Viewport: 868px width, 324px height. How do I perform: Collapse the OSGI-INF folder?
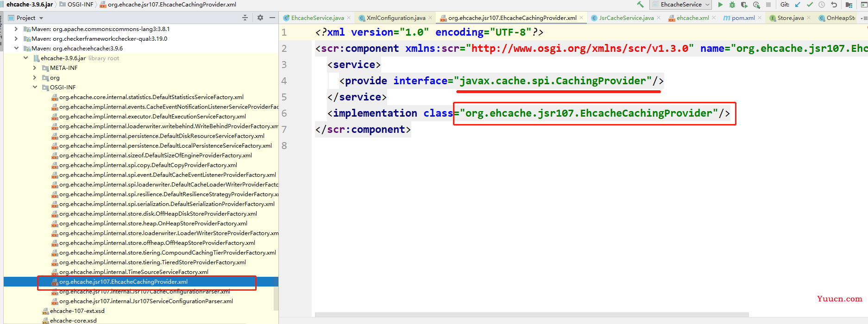35,87
